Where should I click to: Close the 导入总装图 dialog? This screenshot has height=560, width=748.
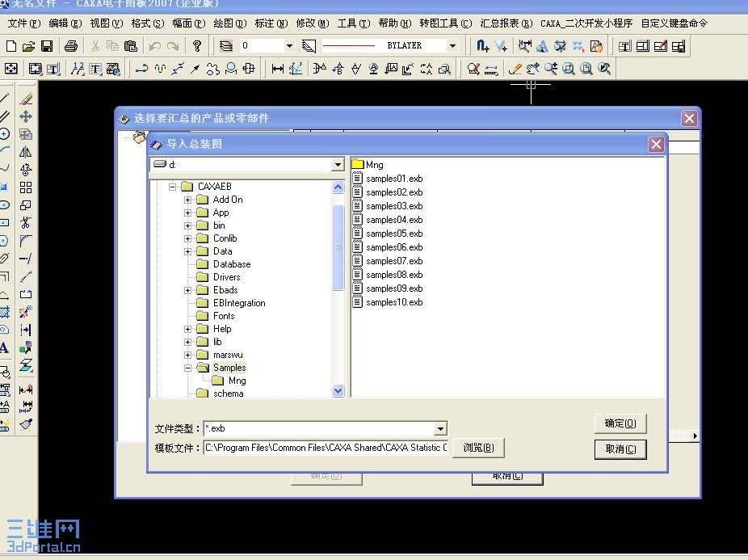656,144
